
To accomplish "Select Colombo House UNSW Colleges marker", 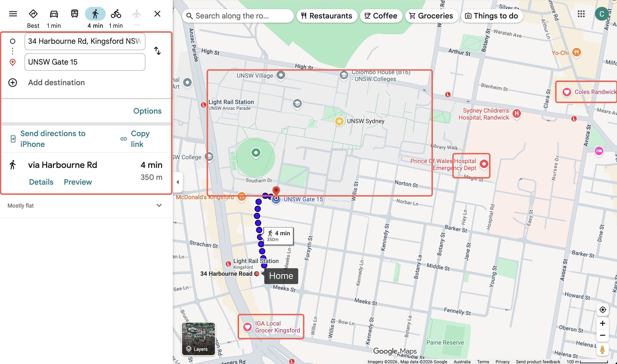I will pos(344,75).
